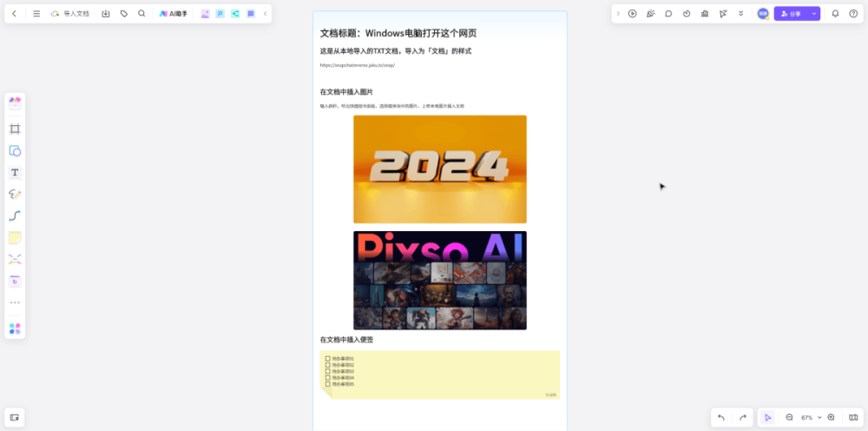Viewport: 868px width, 431px height.
Task: Open the AI助手 assistant
Action: point(174,14)
